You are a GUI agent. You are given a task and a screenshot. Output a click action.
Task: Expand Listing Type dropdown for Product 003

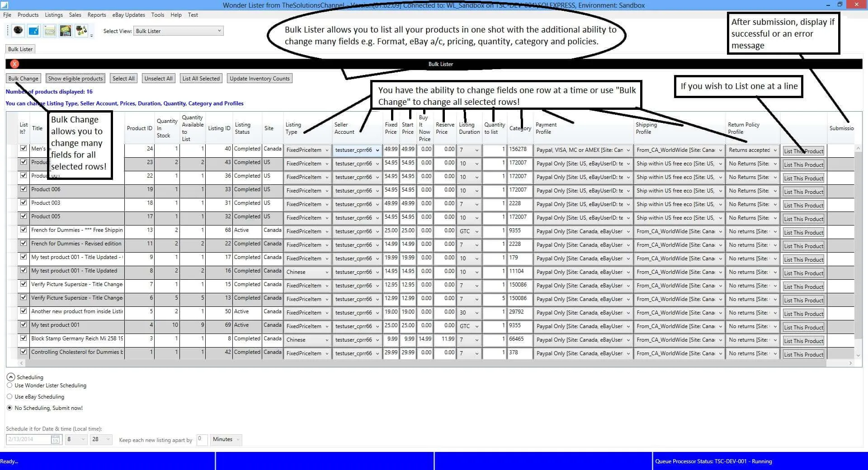tap(327, 204)
